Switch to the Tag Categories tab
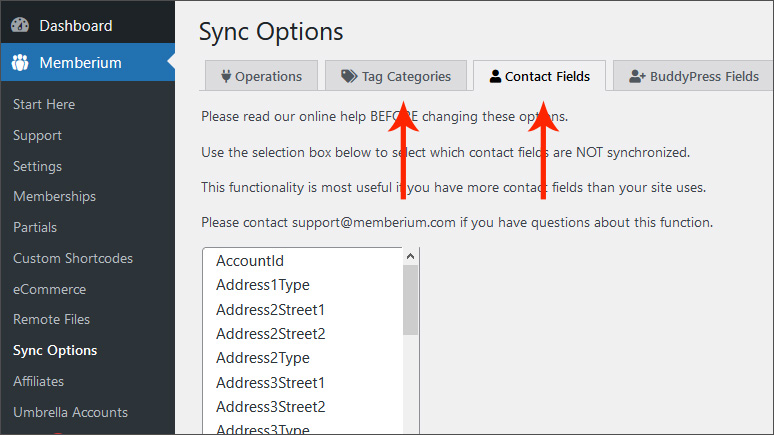This screenshot has width=774, height=435. (396, 76)
